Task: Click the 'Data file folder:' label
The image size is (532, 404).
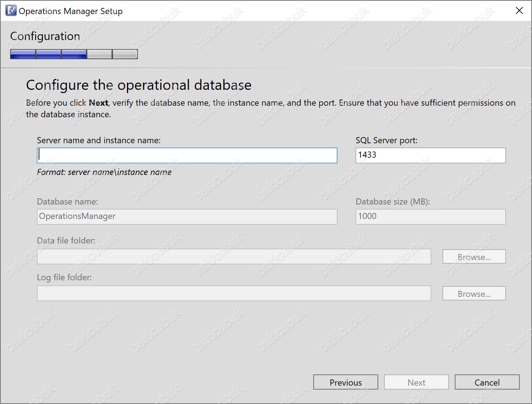Action: point(66,241)
